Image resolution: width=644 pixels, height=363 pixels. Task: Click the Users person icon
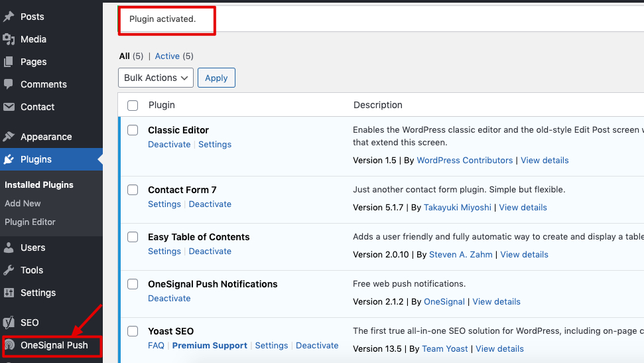coord(9,248)
